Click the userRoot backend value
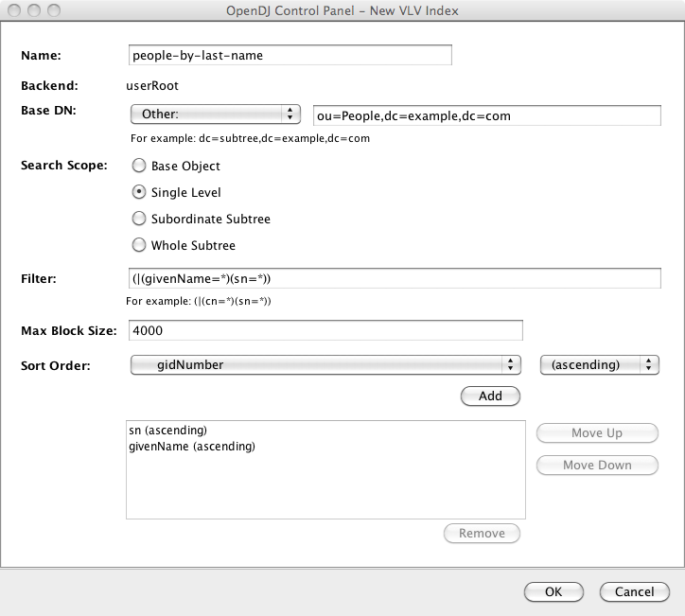The height and width of the screenshot is (616, 685). [152, 85]
